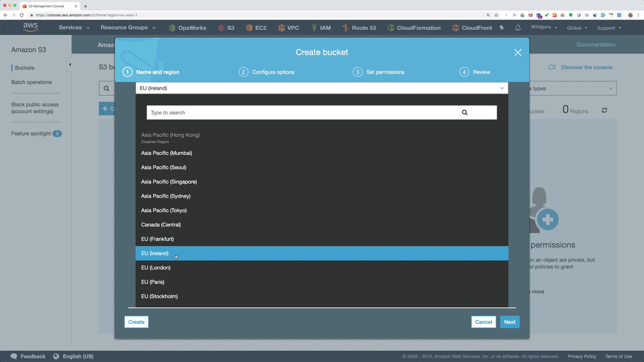Select EU (Stockholm) region
Viewport: 644px width, 362px height.
tap(321, 296)
